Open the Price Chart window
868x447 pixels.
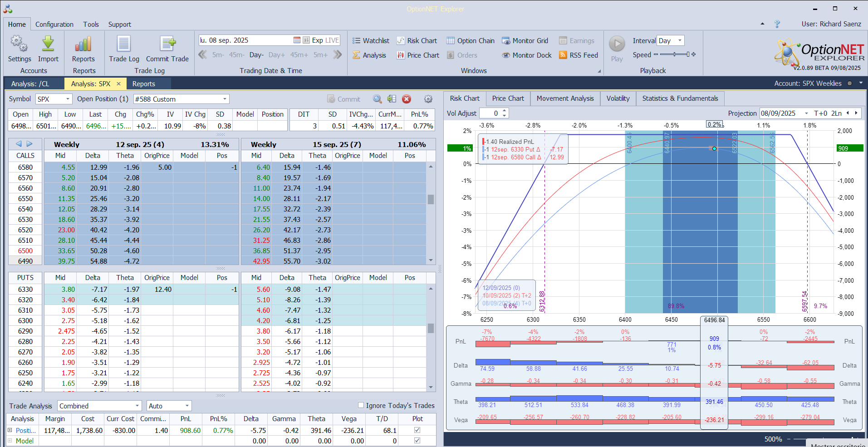(418, 55)
